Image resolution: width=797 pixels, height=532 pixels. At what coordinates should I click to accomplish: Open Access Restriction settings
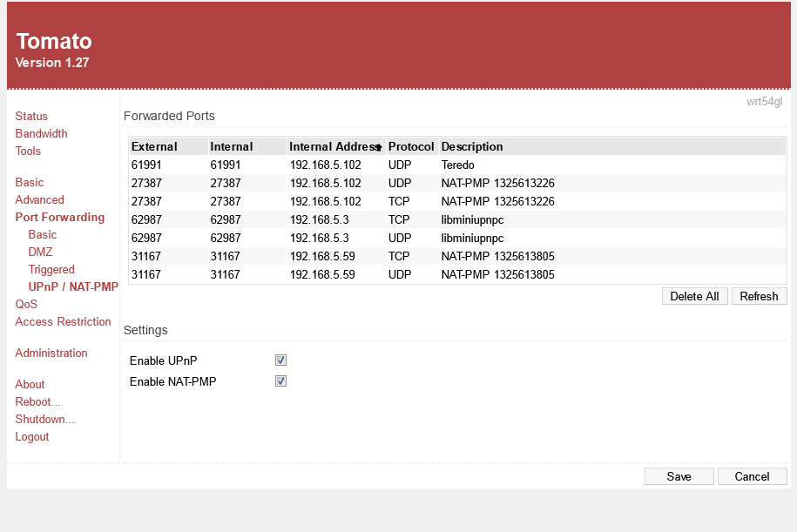63,321
